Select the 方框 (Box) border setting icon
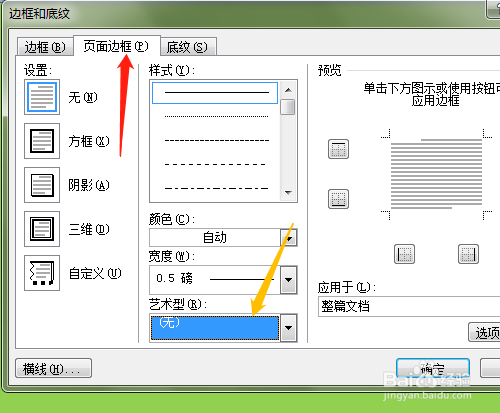 click(42, 141)
